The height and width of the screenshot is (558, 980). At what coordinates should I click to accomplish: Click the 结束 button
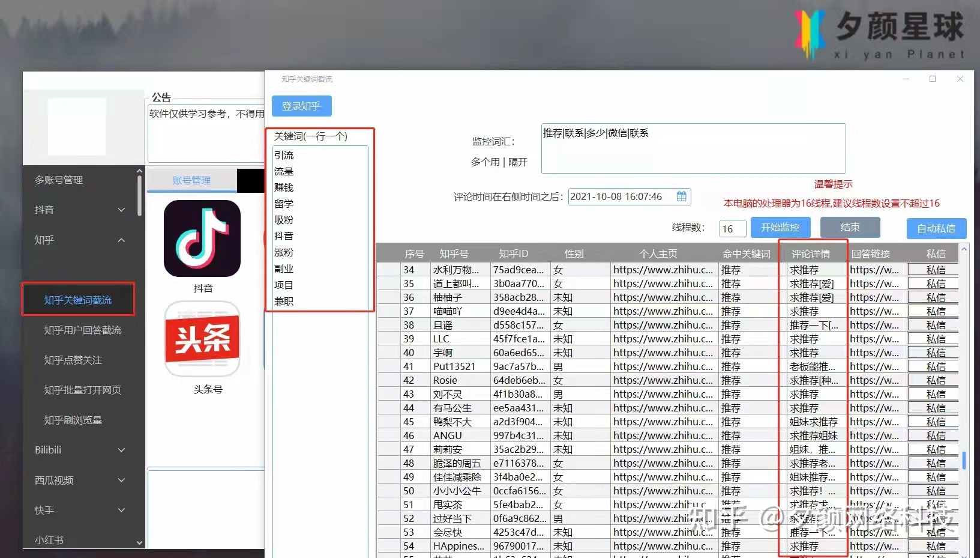(850, 227)
